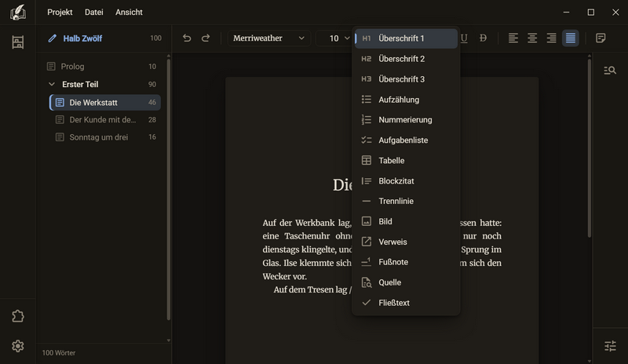Align text right
Viewport: 628px width, 364px height.
click(552, 38)
